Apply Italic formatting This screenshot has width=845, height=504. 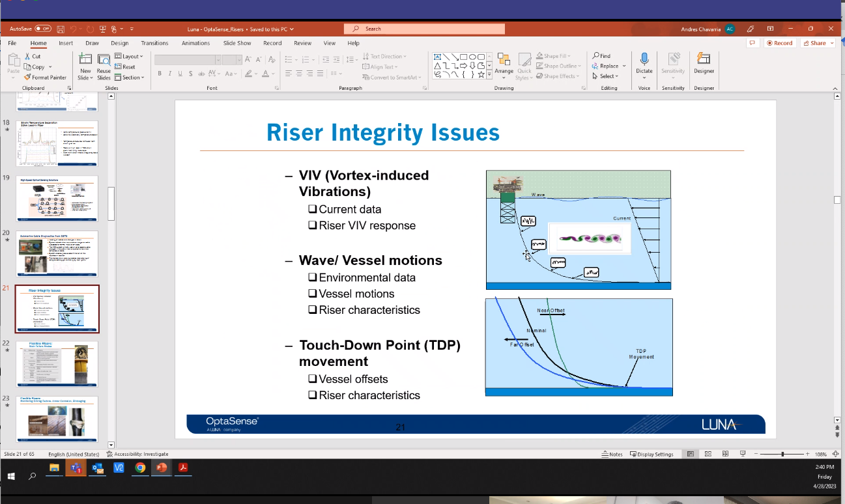point(170,74)
